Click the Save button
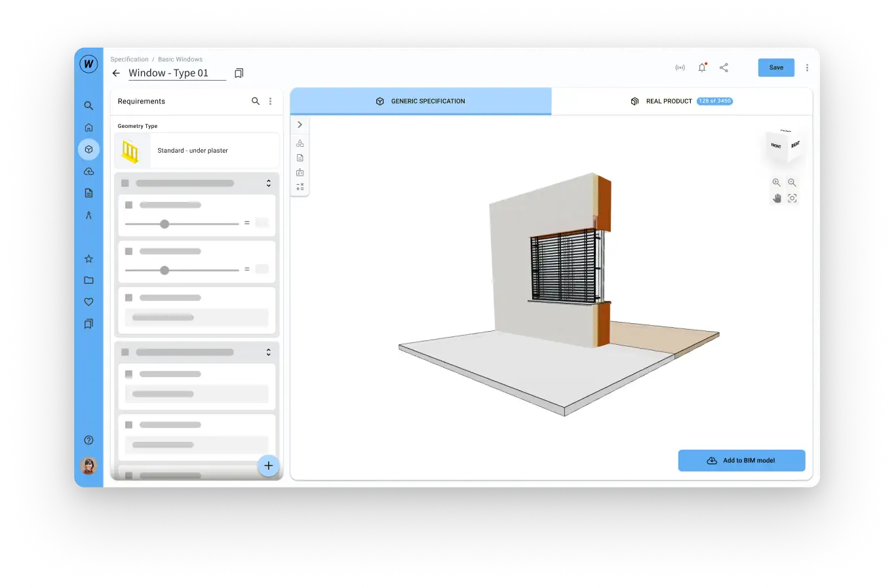 pos(776,68)
